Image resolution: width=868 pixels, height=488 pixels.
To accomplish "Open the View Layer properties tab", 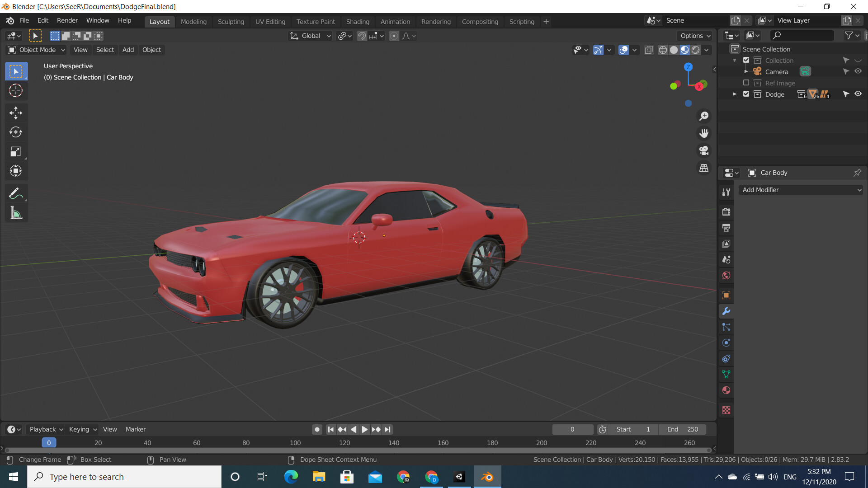I will [x=726, y=244].
